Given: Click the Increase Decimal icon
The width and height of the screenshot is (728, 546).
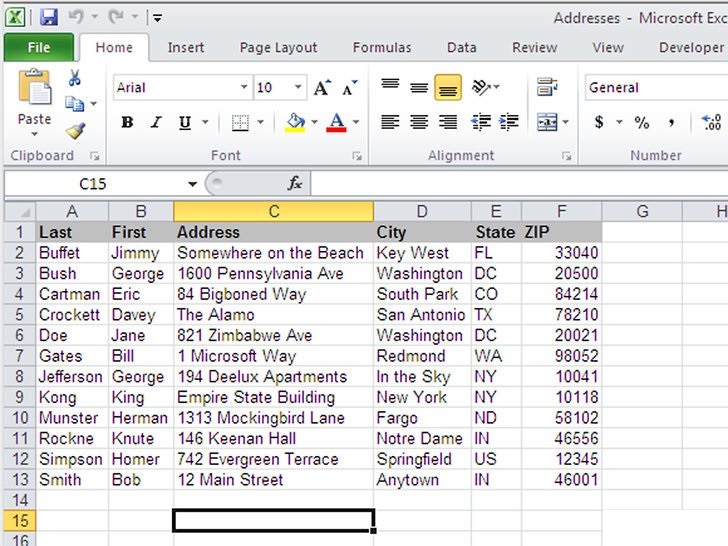Looking at the screenshot, I should click(x=711, y=123).
